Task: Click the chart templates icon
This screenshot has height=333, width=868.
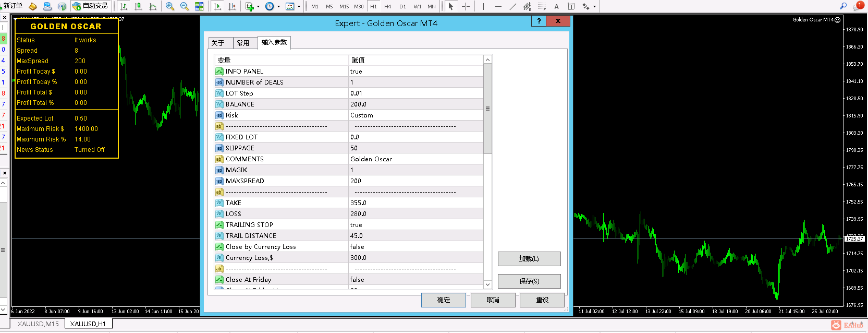Action: [290, 6]
